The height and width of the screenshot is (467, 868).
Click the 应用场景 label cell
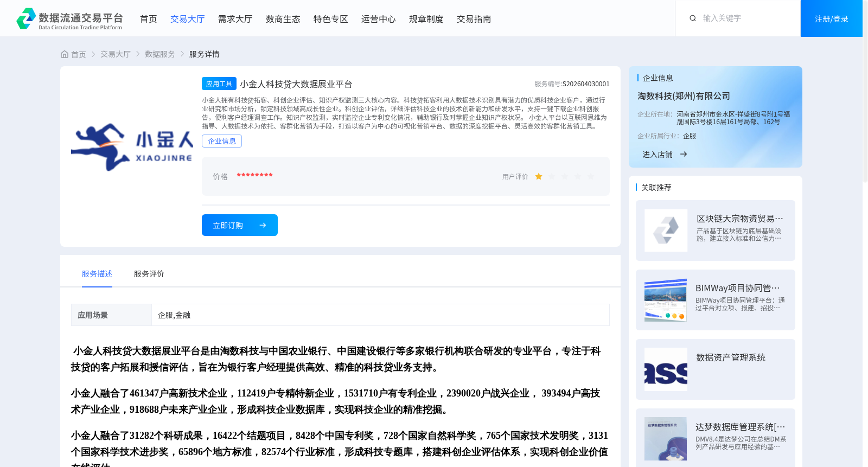tap(111, 315)
